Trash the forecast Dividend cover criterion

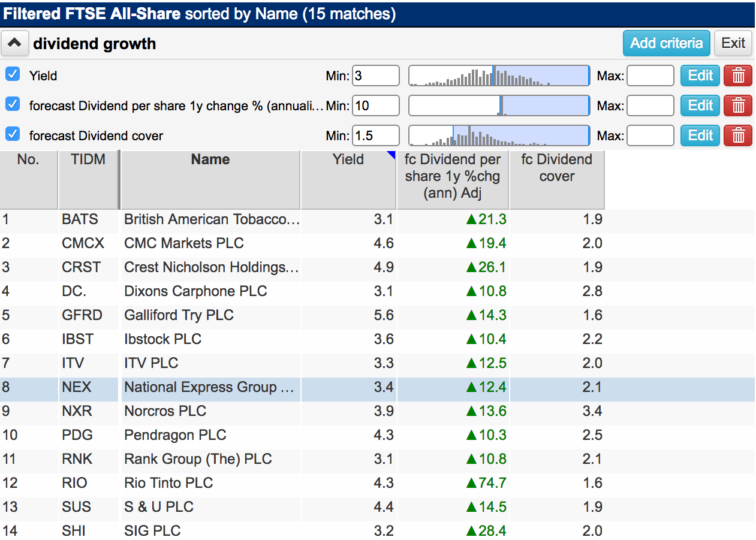[x=739, y=135]
